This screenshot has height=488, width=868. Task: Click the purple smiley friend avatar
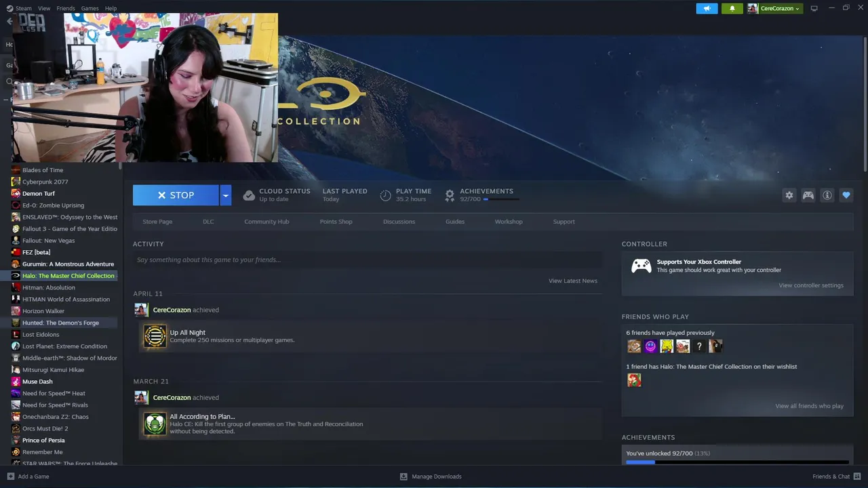coord(650,346)
